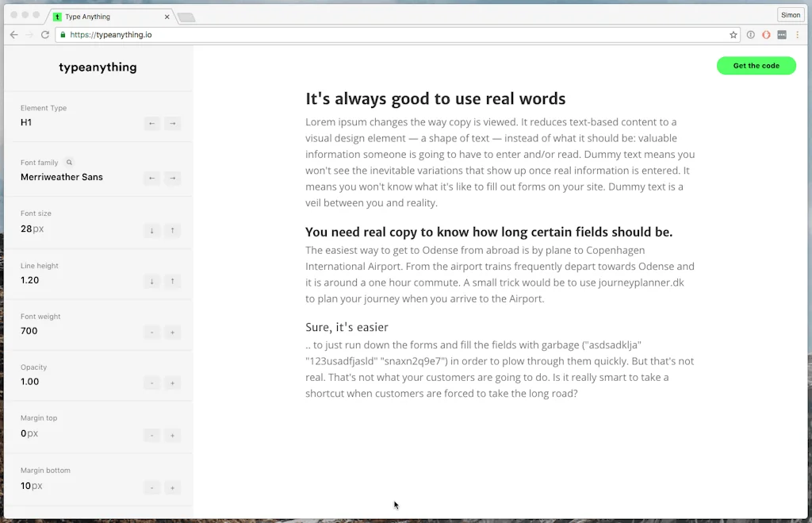This screenshot has height=523, width=812.
Task: Decrease the line height below 1.20
Action: pos(151,283)
